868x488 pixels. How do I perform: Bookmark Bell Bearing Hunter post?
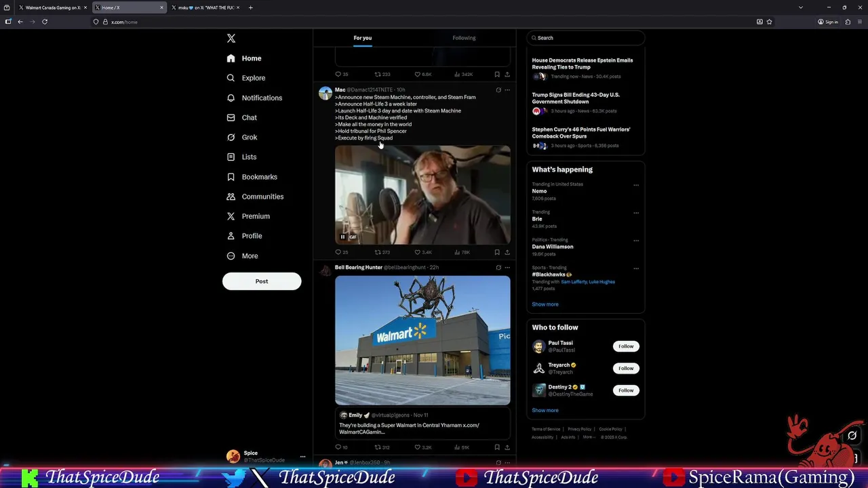coord(497,447)
